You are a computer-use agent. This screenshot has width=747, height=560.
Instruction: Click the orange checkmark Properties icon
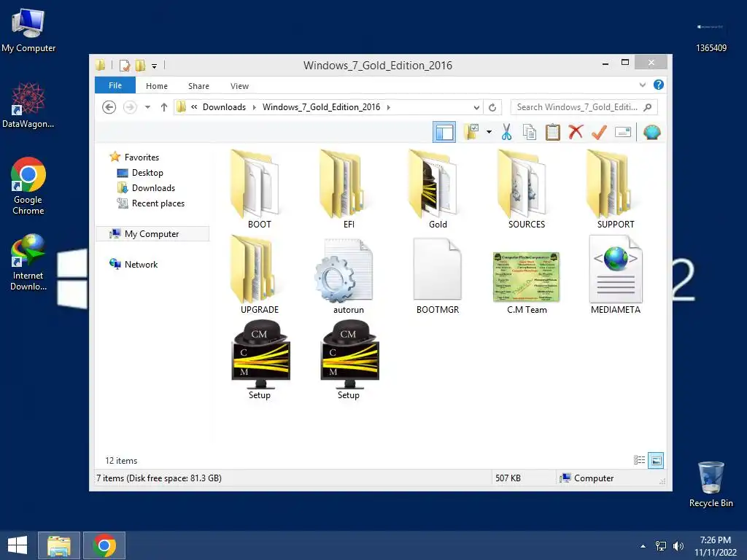[599, 132]
